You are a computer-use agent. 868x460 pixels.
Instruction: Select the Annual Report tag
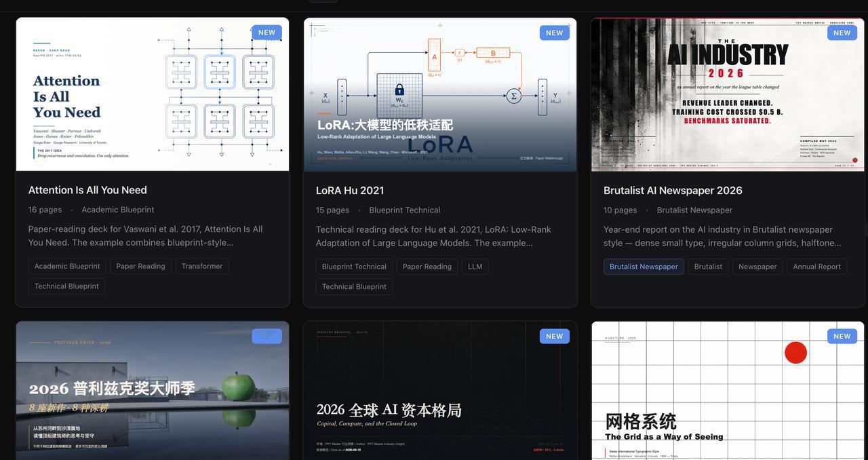click(817, 267)
